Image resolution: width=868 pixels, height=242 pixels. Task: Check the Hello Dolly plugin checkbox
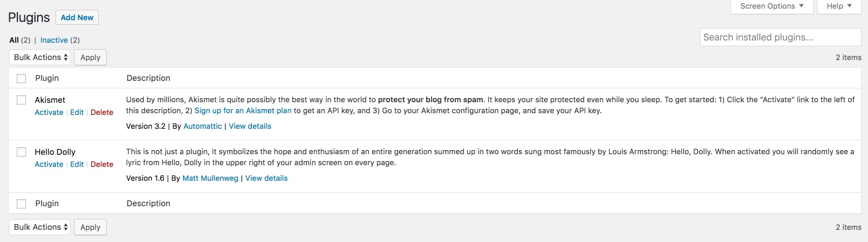[21, 152]
